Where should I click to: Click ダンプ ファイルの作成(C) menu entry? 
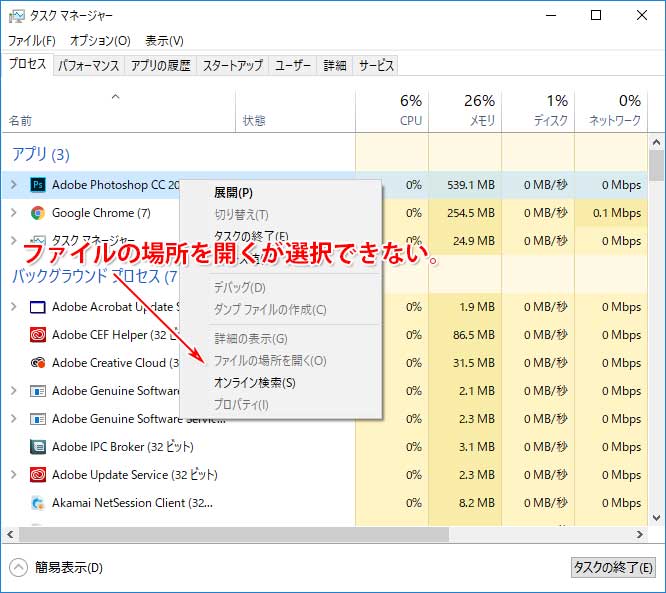pos(281,310)
